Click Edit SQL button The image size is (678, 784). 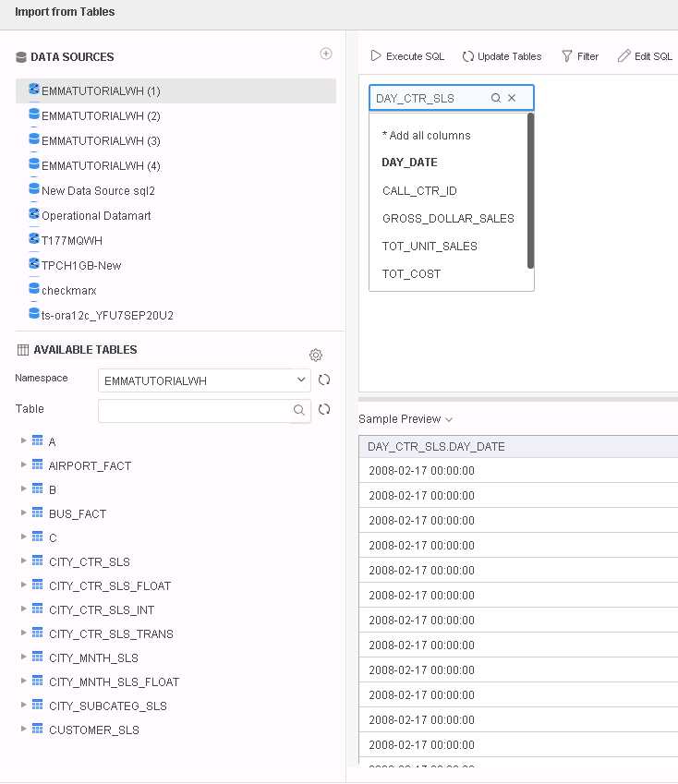(645, 56)
